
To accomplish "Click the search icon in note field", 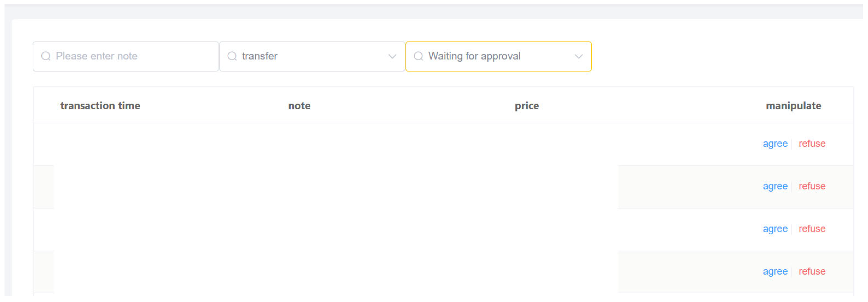I will [x=46, y=56].
